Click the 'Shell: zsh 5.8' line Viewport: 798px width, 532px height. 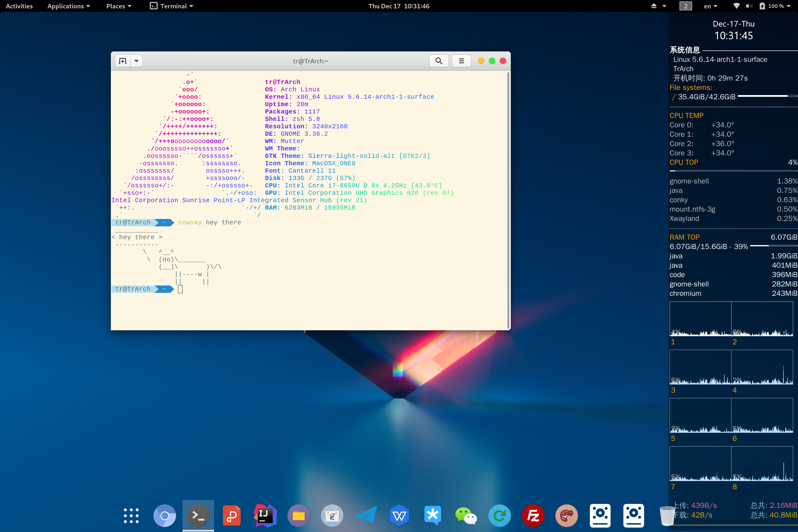pos(292,119)
